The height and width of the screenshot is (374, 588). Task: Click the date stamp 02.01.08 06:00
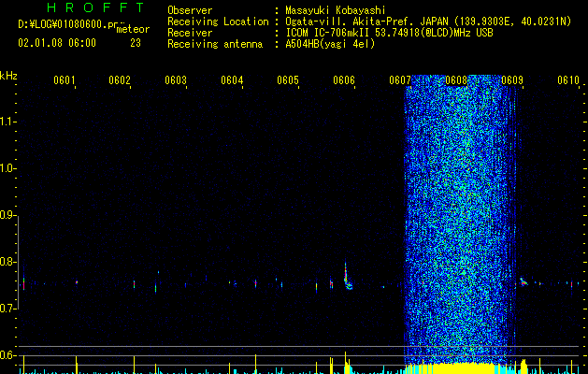pos(57,43)
